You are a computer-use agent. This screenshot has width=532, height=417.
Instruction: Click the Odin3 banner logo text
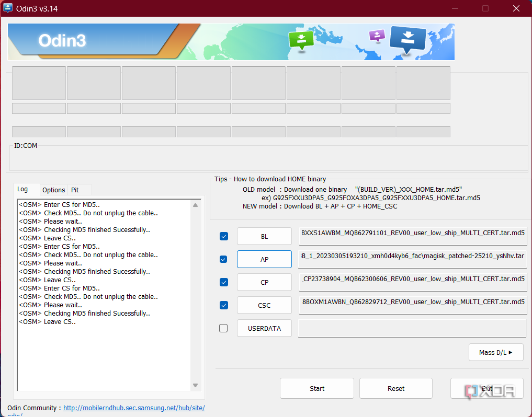[62, 41]
